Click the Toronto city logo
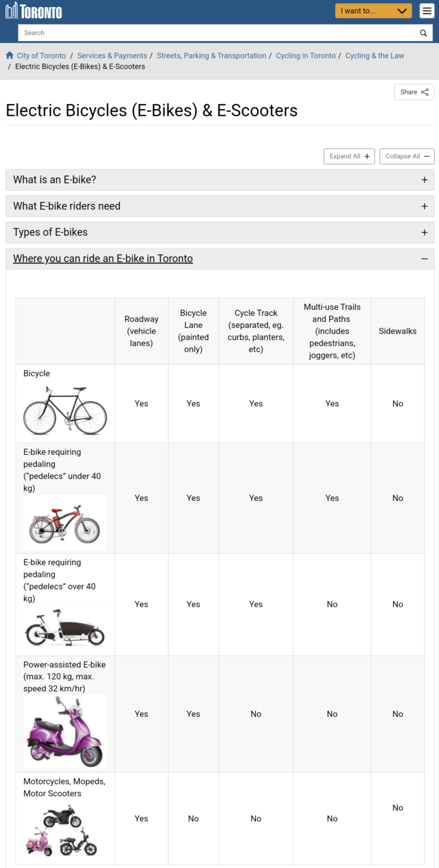Screen dimensions: 439x868 pos(33,10)
